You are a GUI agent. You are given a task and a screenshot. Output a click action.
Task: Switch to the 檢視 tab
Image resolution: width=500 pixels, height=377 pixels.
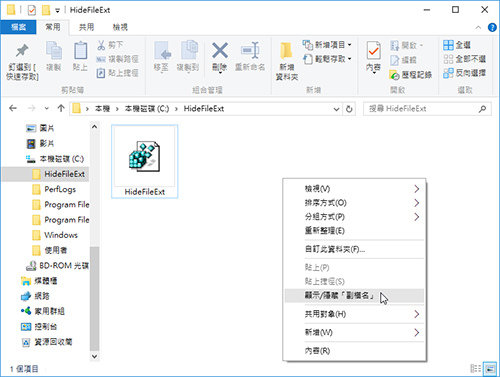[120, 27]
